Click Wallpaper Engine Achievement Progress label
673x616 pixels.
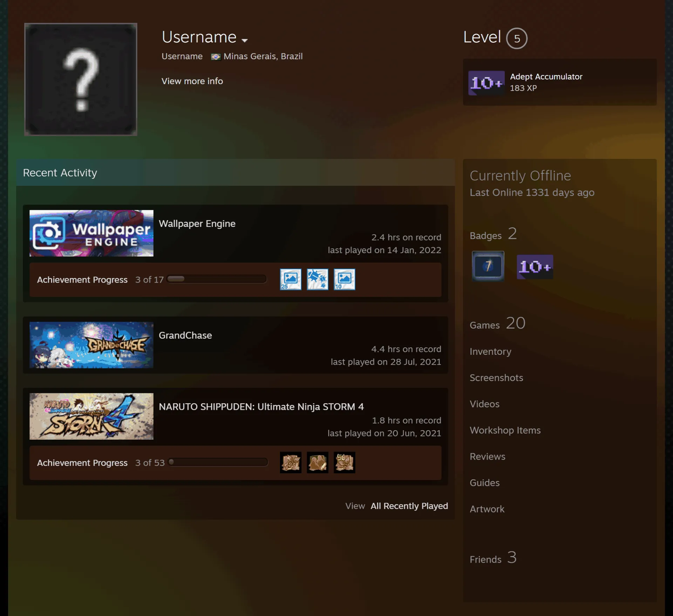(x=82, y=280)
